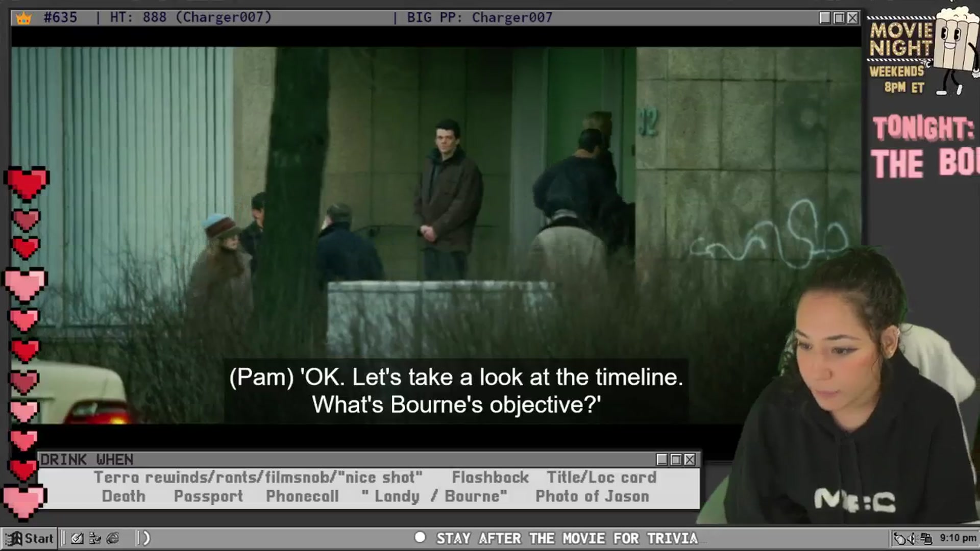Viewport: 980px width, 551px height.
Task: Click the movie subtitle about Bourne's objective
Action: [456, 391]
